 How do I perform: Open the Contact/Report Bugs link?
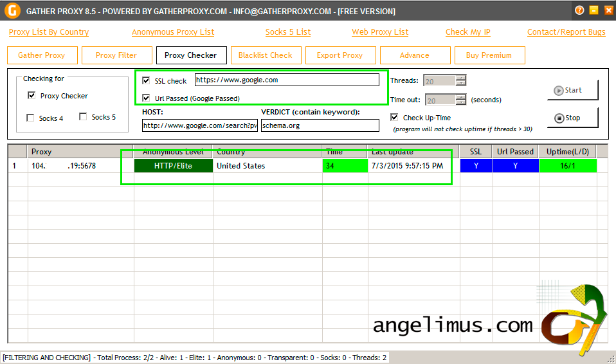point(566,32)
